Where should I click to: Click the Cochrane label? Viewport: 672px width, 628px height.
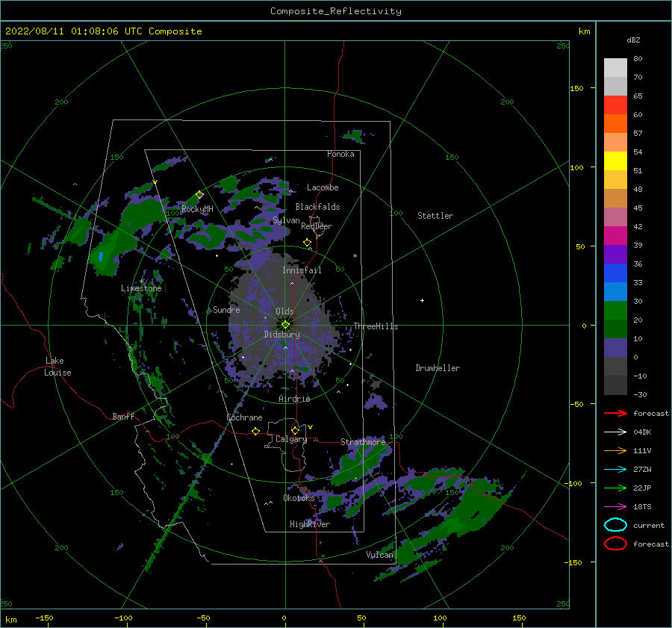tap(244, 417)
